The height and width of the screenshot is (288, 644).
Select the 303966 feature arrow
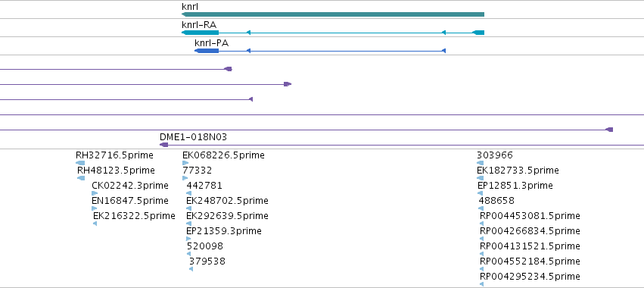coord(480,163)
